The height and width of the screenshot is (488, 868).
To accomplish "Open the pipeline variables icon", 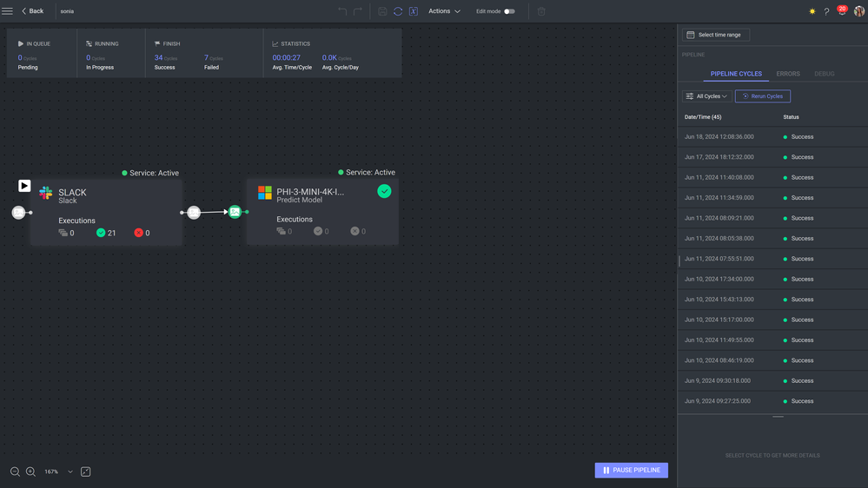I will click(414, 11).
